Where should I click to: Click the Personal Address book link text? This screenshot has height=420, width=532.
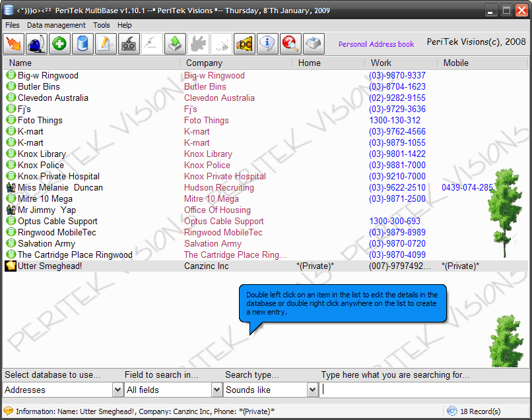[x=376, y=44]
